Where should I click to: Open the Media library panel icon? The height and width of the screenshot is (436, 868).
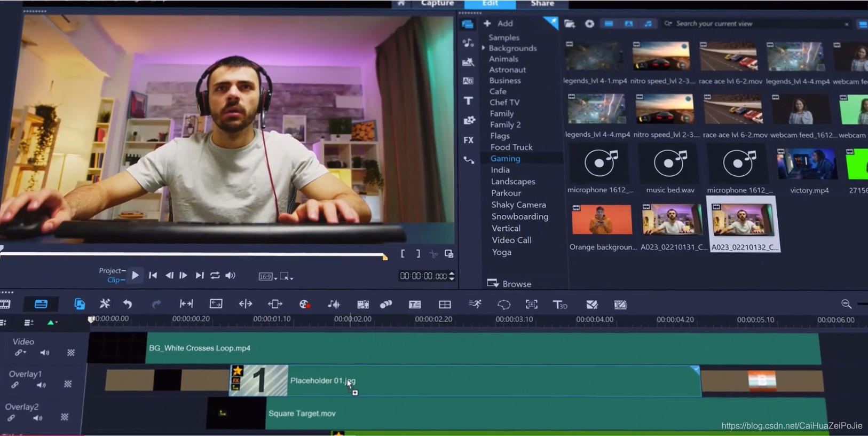468,24
